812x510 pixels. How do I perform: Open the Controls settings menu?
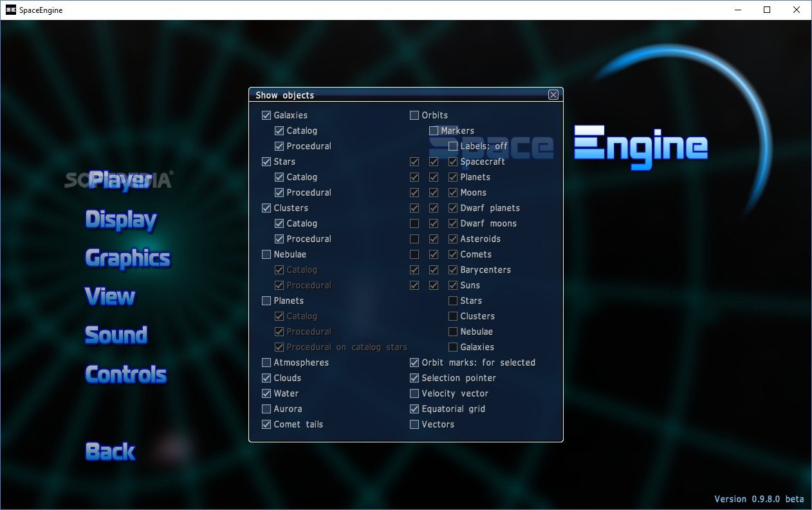[x=126, y=374]
